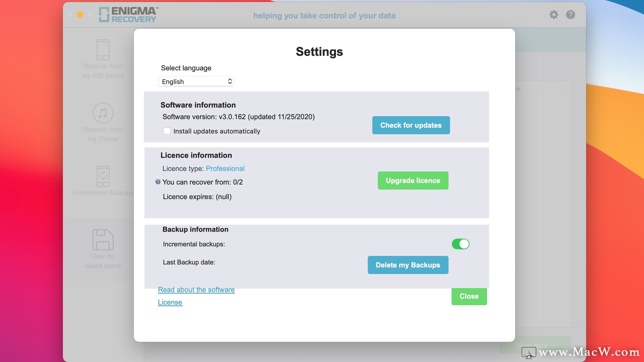Click the Enigma Recovery logo
The image size is (644, 362).
[x=128, y=15]
